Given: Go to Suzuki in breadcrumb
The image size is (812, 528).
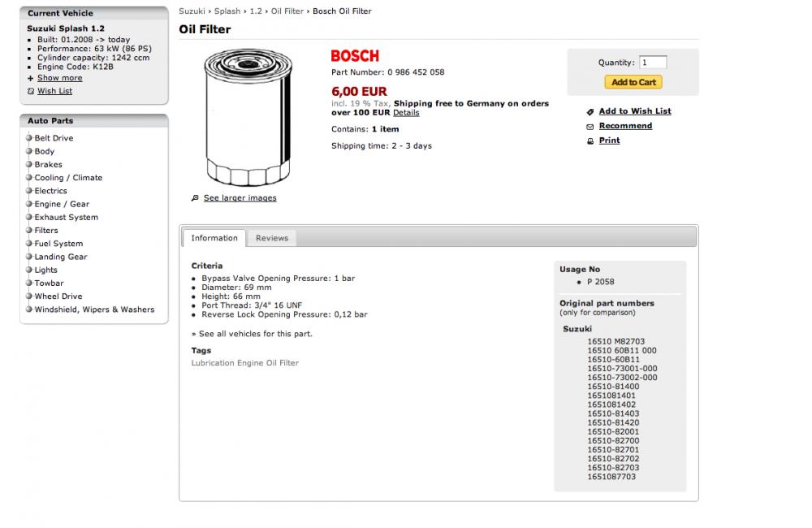Looking at the screenshot, I should click(192, 11).
